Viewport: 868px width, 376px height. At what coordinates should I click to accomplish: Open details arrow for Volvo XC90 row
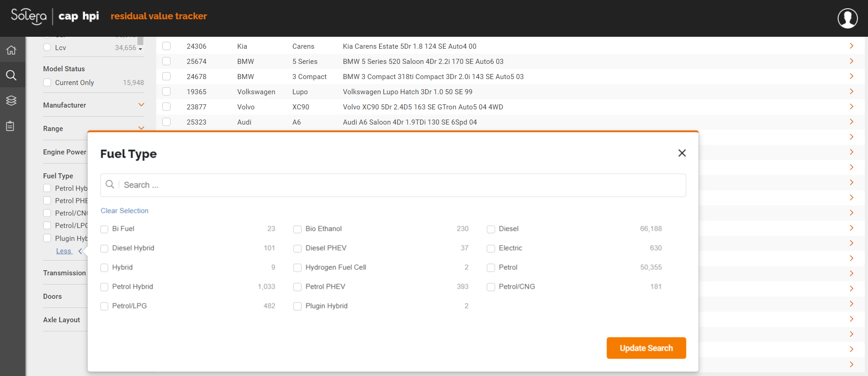click(x=851, y=107)
